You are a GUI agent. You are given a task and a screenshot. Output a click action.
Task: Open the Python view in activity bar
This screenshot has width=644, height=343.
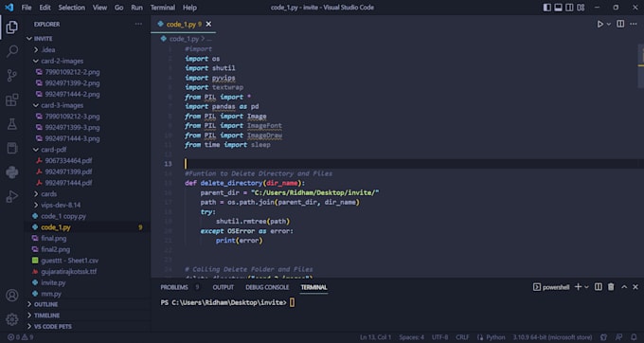click(12, 172)
